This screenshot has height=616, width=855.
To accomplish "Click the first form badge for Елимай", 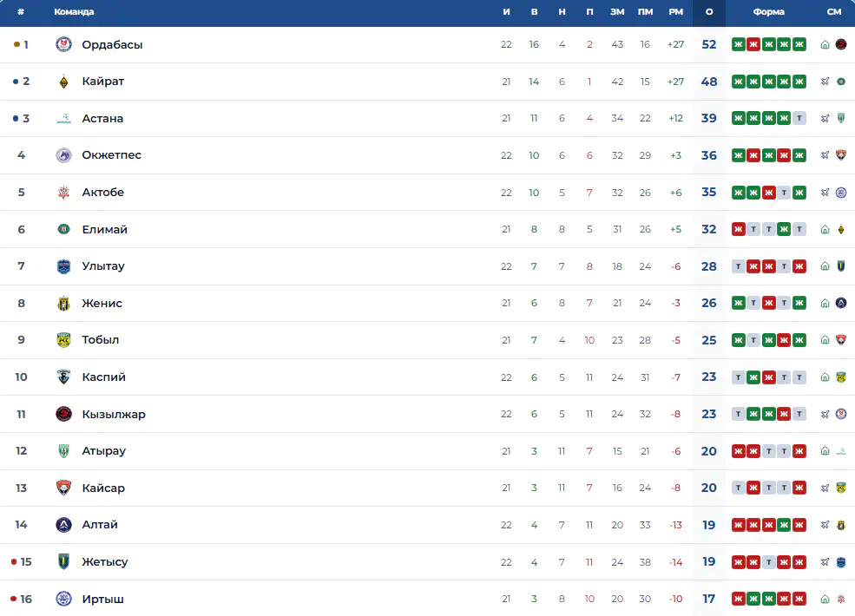I will 739,230.
